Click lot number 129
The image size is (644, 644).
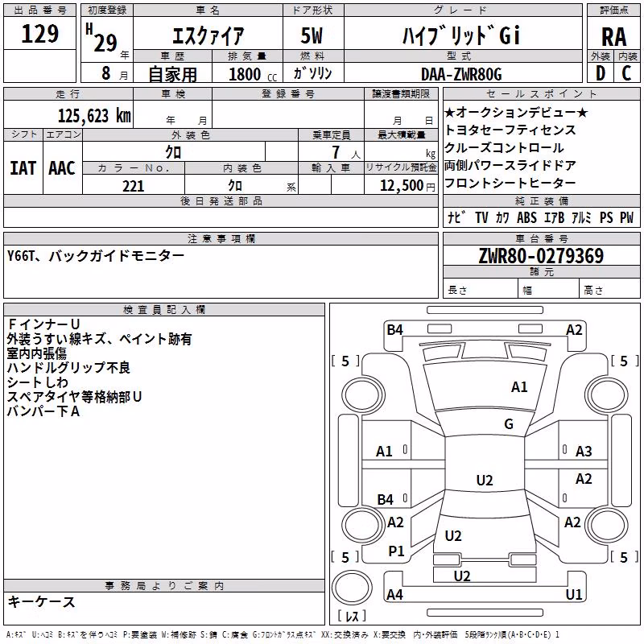pos(39,34)
